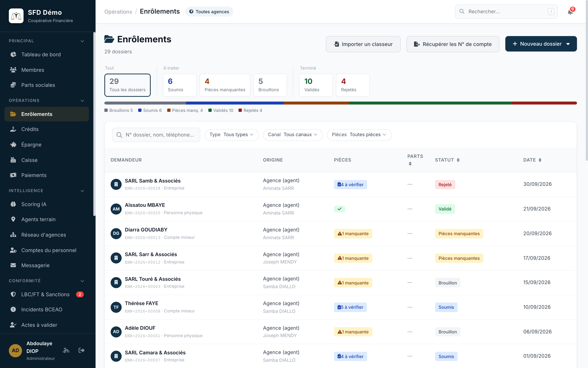Sort table by DATE column
The image size is (588, 368).
(x=532, y=160)
